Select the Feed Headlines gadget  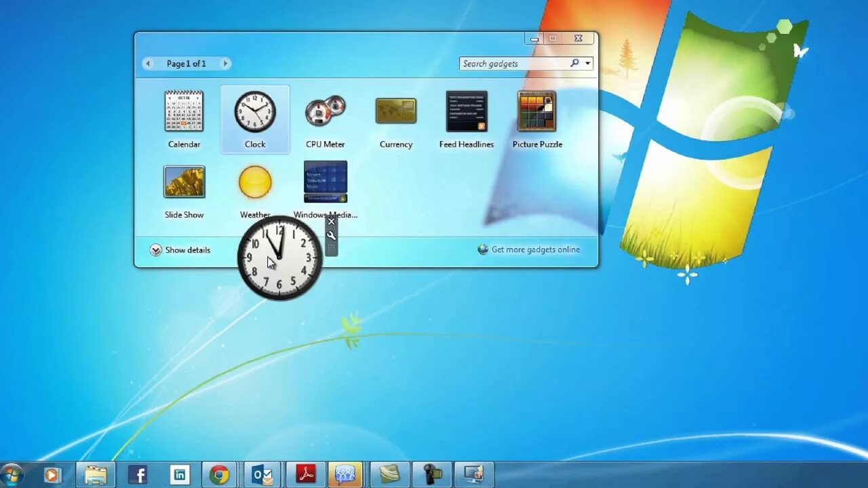click(467, 111)
